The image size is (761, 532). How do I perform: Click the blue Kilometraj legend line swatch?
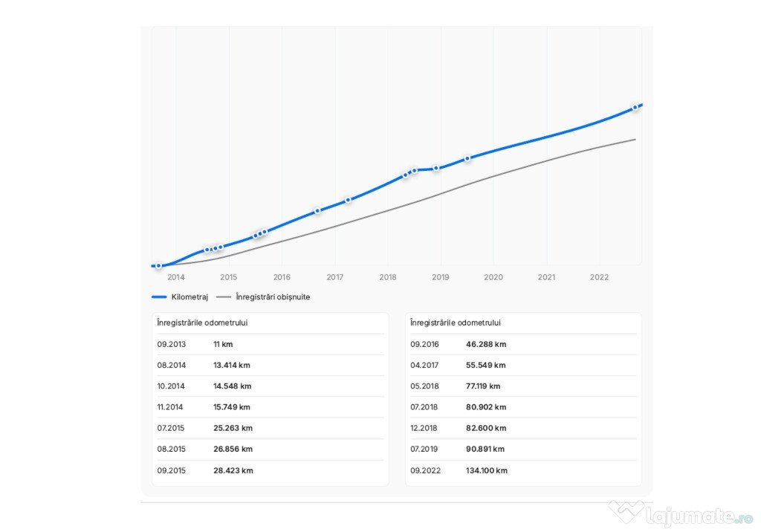pos(159,296)
